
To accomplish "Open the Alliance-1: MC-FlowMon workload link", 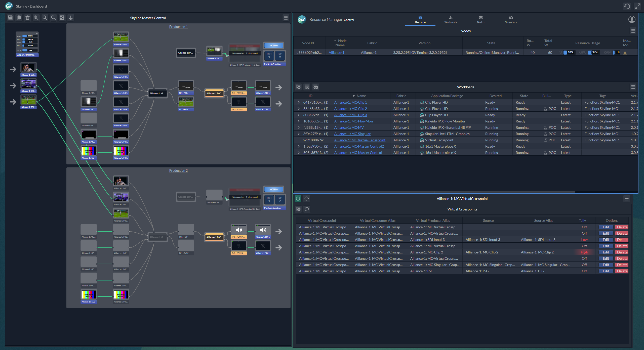I will 353,121.
